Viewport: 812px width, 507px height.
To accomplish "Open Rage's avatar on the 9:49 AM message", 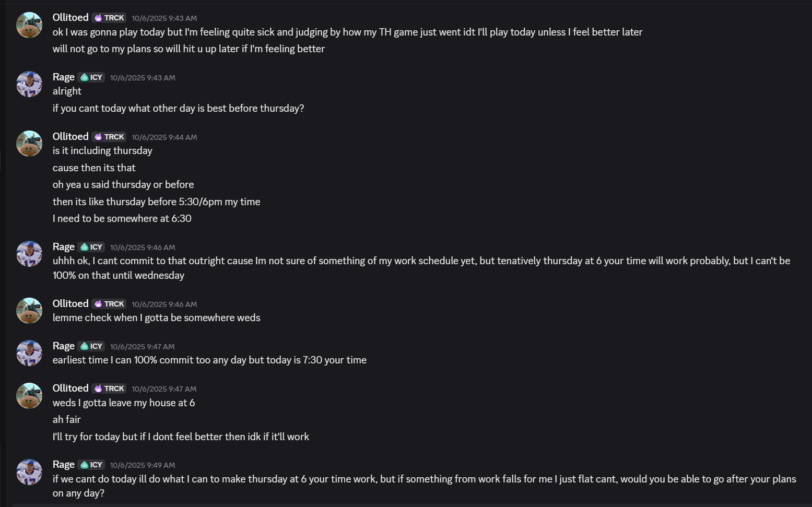I will click(x=29, y=472).
